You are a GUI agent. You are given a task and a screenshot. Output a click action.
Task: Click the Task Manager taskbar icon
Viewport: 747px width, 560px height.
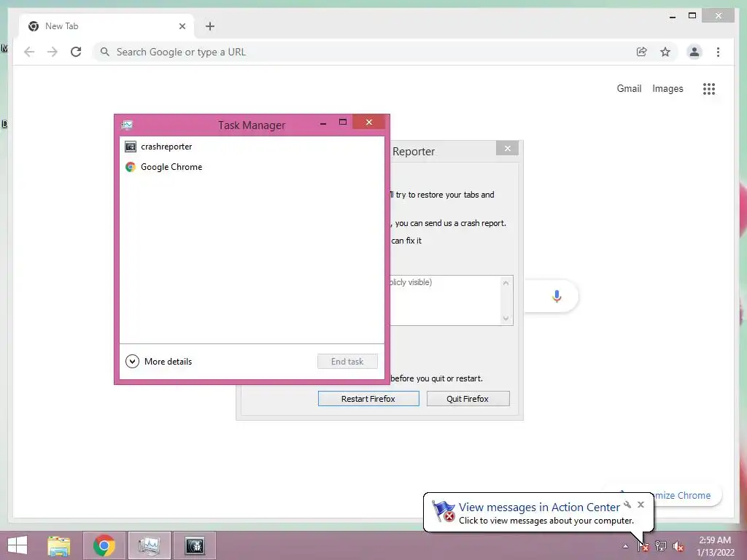point(149,545)
